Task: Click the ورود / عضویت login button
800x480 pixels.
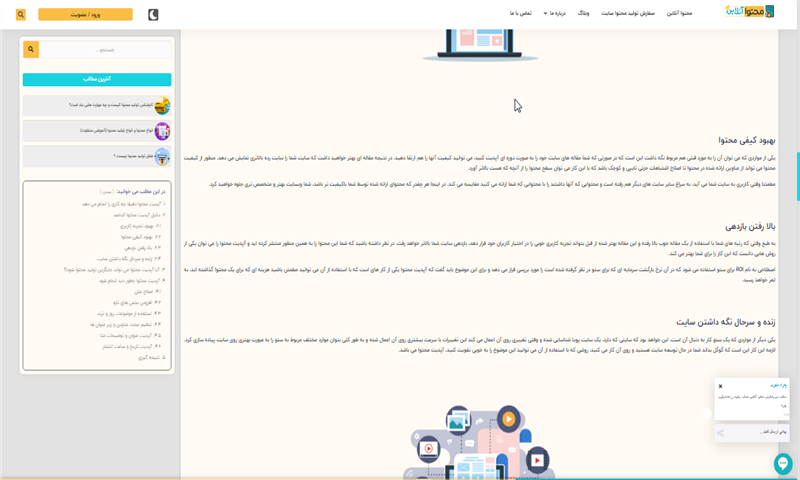Action: [85, 14]
